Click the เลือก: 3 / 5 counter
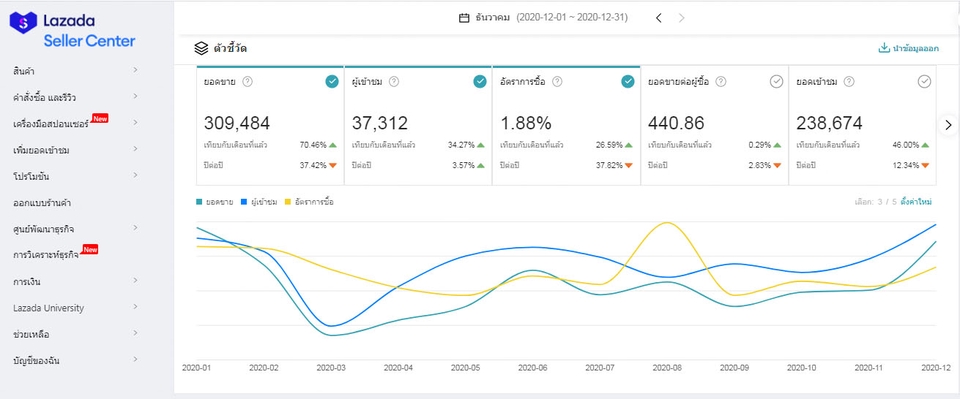This screenshot has height=399, width=960. click(876, 202)
